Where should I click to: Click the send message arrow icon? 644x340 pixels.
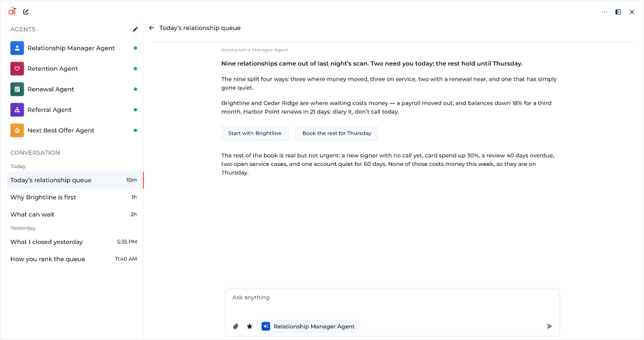(549, 326)
